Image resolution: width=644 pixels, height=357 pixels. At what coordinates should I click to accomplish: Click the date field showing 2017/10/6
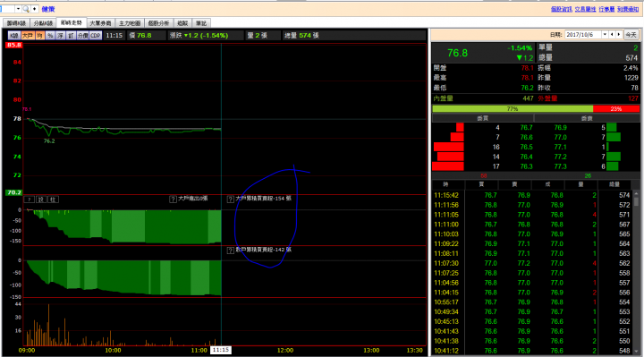click(583, 35)
